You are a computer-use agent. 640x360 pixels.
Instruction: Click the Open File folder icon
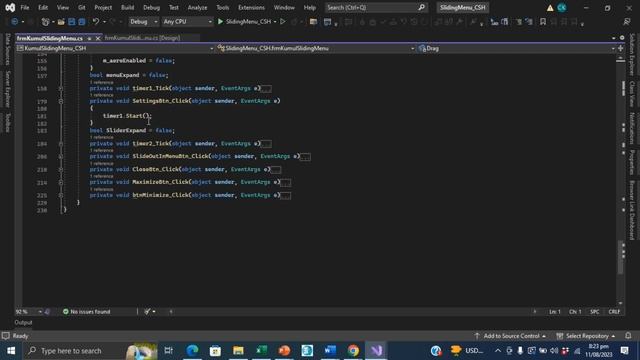(61, 22)
